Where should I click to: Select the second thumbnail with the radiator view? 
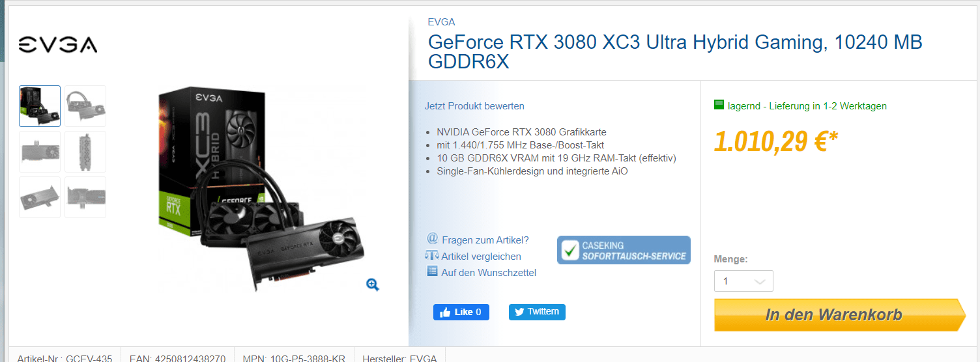pyautogui.click(x=85, y=106)
